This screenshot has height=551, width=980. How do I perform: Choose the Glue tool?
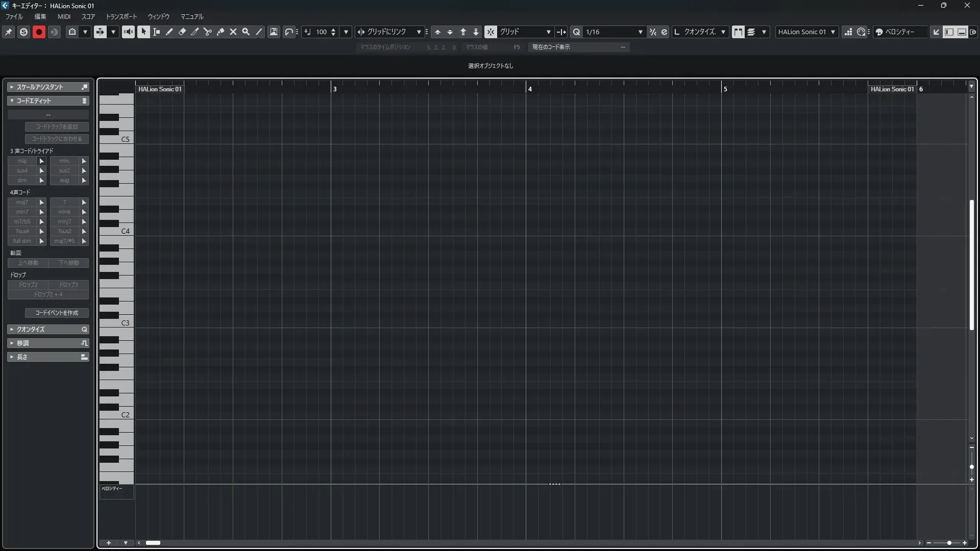click(x=220, y=32)
